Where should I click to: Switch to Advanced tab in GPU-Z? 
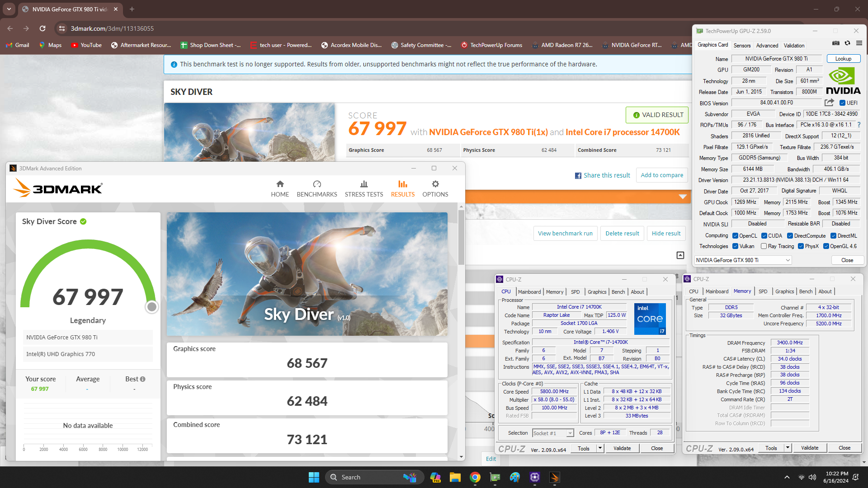coord(767,45)
